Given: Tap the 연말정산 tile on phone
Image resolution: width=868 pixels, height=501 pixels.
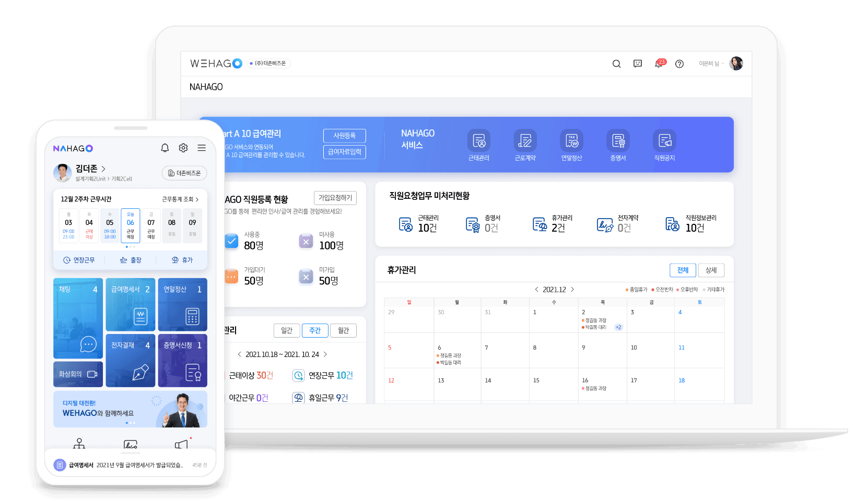Looking at the screenshot, I should point(183,305).
